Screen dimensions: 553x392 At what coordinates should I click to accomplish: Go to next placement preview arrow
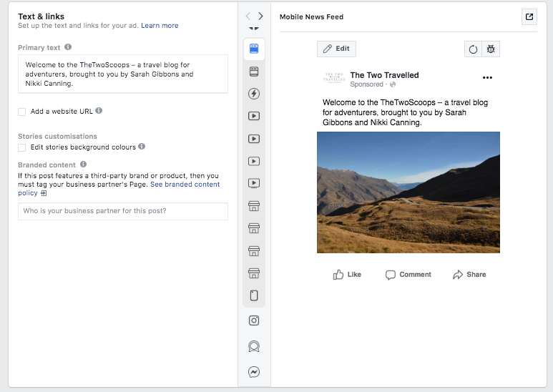pyautogui.click(x=260, y=16)
